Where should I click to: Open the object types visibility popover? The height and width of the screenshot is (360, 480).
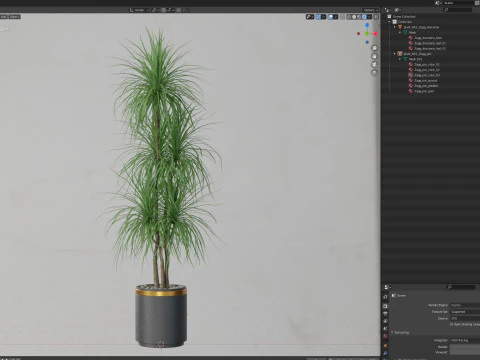pyautogui.click(x=310, y=17)
